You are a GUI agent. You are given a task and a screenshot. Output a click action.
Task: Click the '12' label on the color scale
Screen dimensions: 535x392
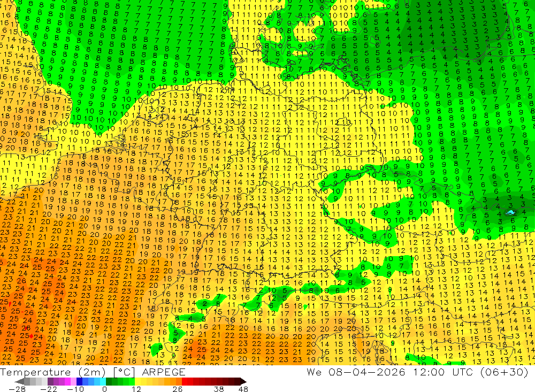[136, 389]
